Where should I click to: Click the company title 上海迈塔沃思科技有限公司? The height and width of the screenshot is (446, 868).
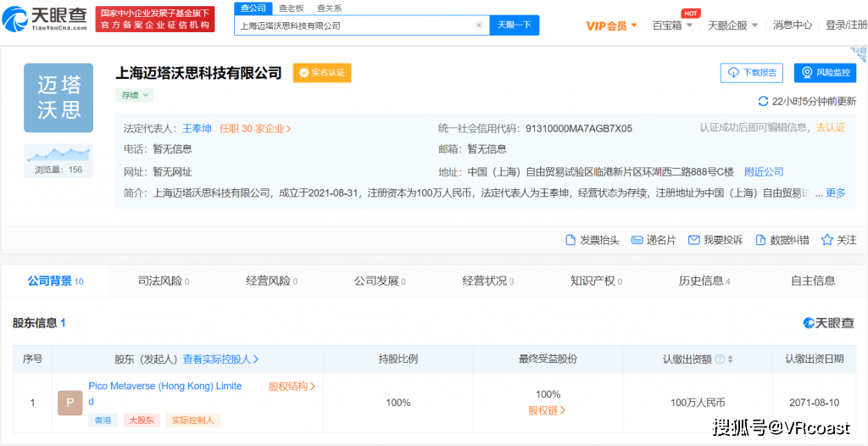point(198,73)
